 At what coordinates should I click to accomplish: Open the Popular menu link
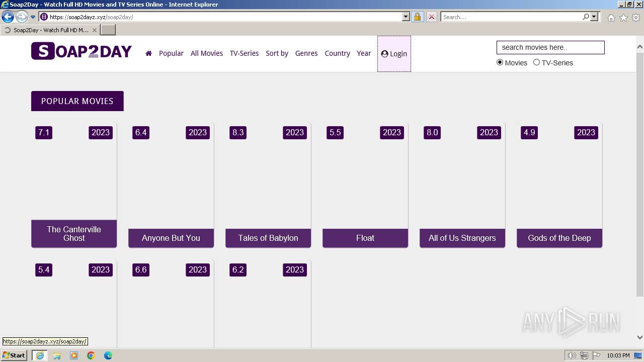tap(171, 53)
